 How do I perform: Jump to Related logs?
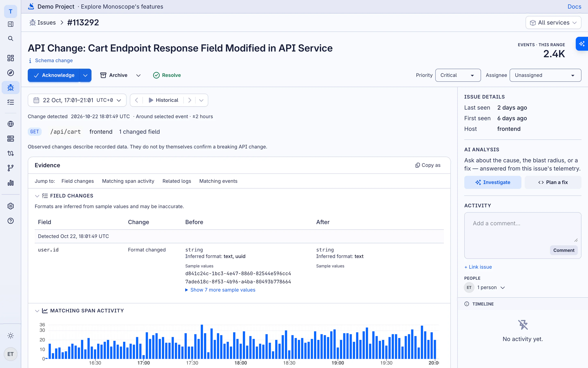click(x=177, y=181)
